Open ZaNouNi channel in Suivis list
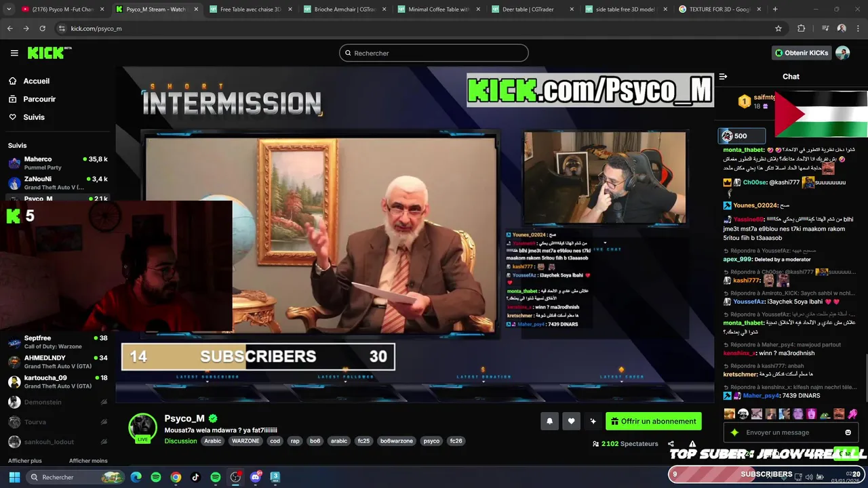The width and height of the screenshot is (868, 488). coord(58,182)
